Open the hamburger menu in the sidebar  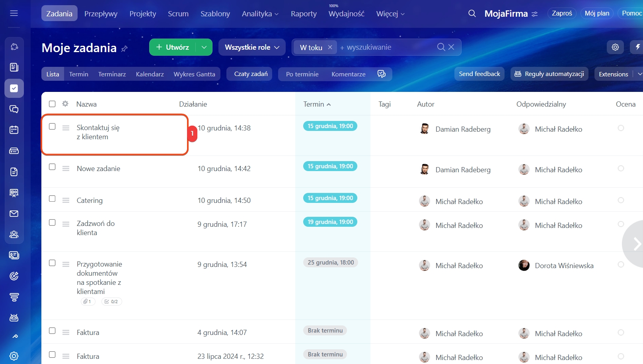pos(14,13)
